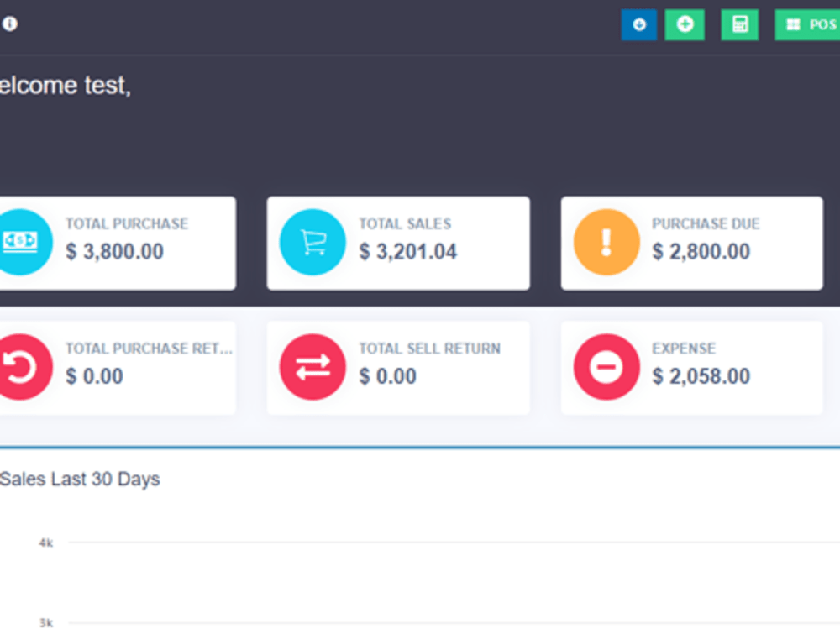Click the Total Purchase Return undo icon
This screenshot has height=629, width=840.
click(x=20, y=367)
